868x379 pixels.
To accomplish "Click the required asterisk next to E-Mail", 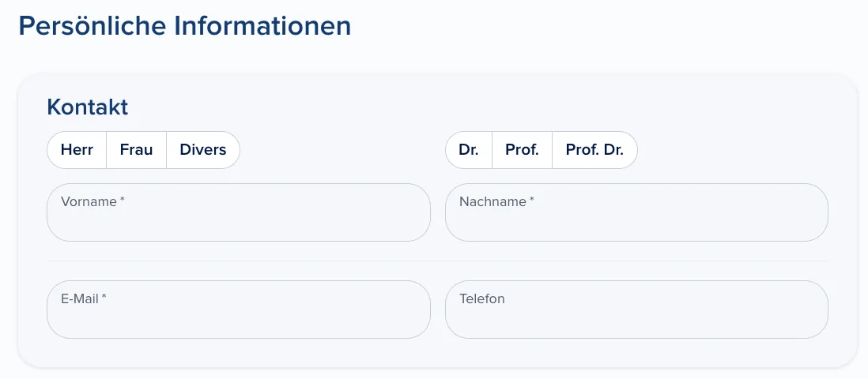I will [x=104, y=297].
